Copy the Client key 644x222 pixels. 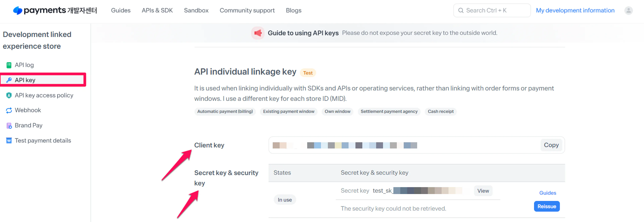pos(551,145)
